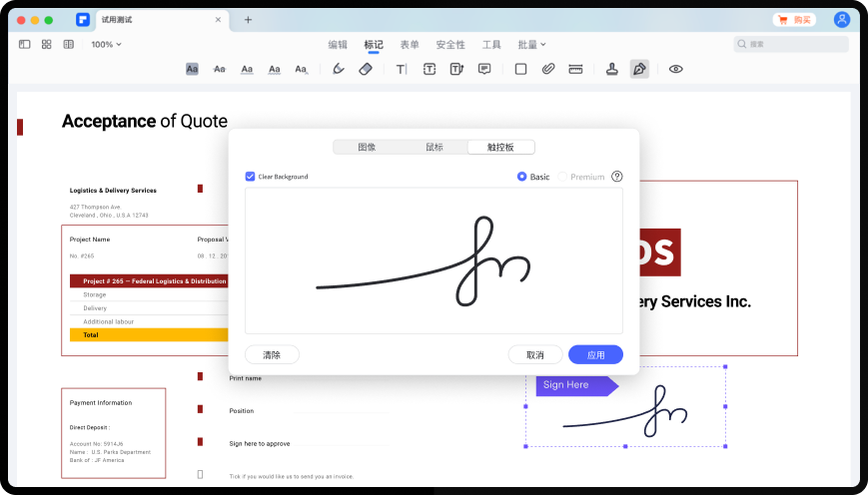
Task: Click the PDFelement app logo icon
Action: [x=83, y=20]
